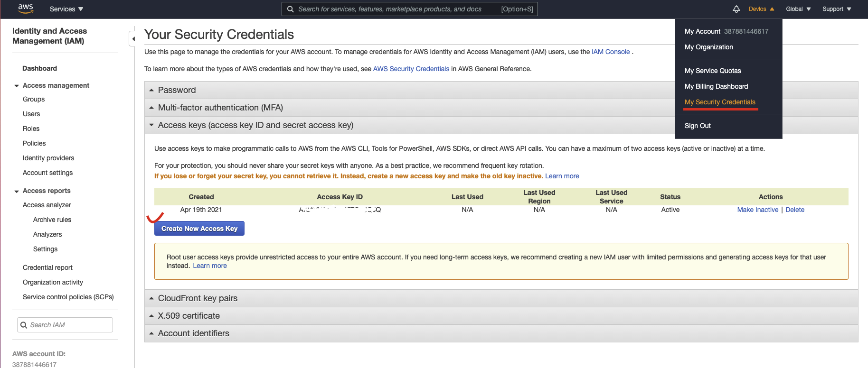Click Create New Access Key button

(x=199, y=229)
